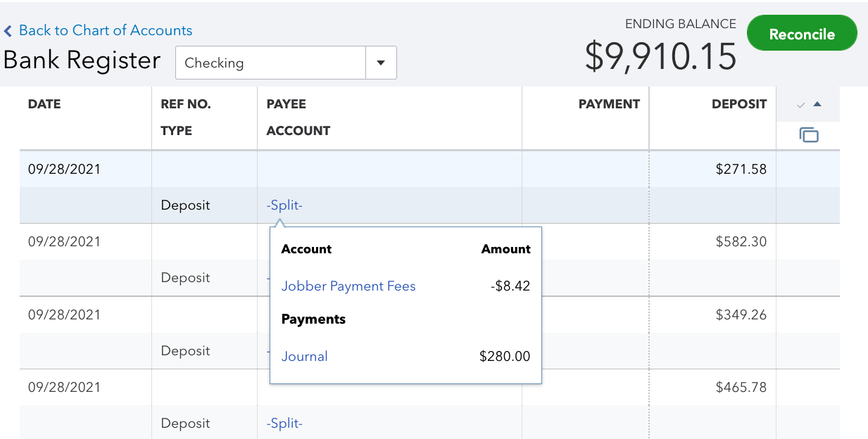The width and height of the screenshot is (868, 439).
Task: Select the $582.30 deposit amount cell
Action: [x=741, y=241]
